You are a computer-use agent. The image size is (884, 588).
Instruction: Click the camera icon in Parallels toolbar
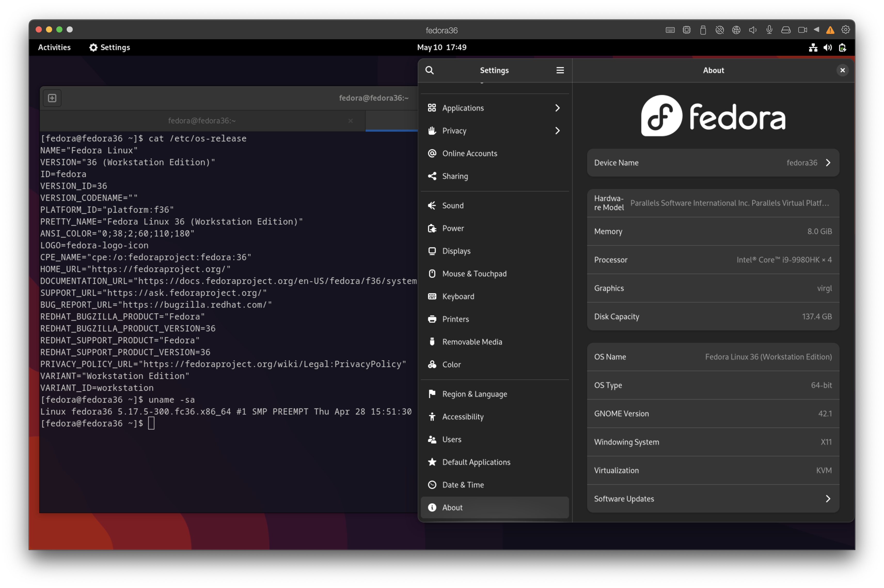[802, 30]
